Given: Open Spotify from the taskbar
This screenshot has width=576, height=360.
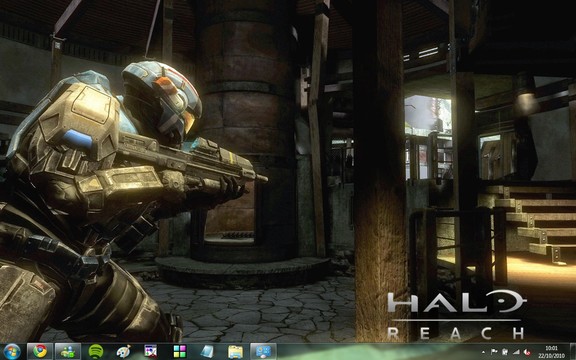Looking at the screenshot, I should click(96, 352).
